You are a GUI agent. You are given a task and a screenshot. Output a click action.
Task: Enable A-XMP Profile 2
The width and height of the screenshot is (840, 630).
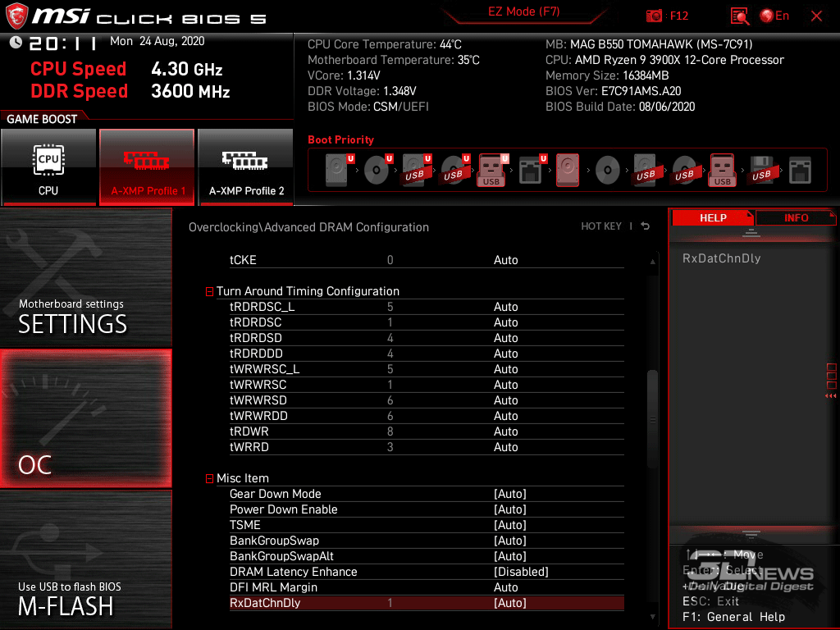[x=246, y=167]
